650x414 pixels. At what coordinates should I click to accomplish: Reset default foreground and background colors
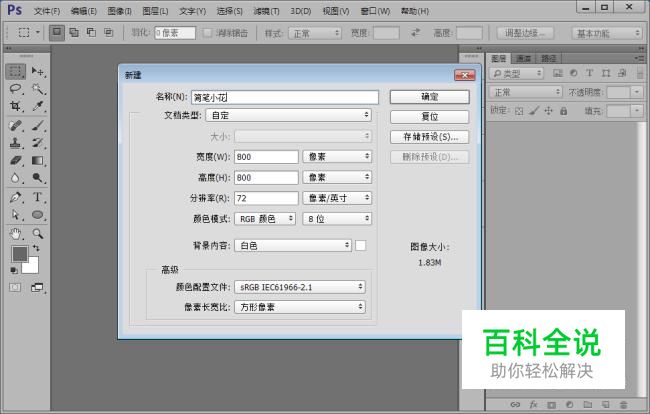coord(14,271)
